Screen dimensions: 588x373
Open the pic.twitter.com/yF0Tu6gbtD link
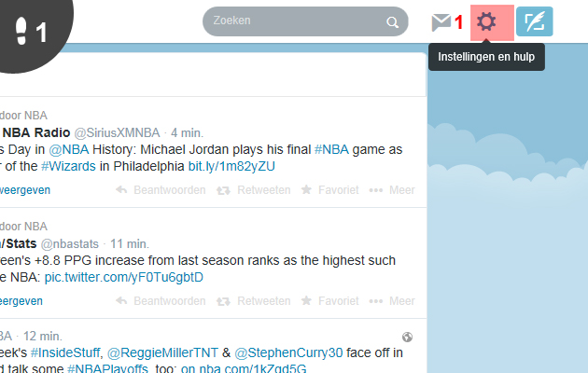point(124,277)
